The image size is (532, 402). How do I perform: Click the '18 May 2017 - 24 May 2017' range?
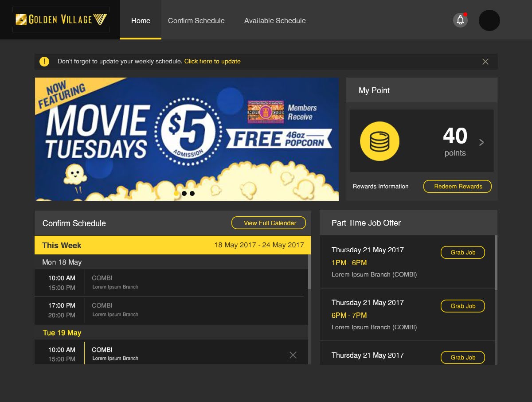coord(259,245)
